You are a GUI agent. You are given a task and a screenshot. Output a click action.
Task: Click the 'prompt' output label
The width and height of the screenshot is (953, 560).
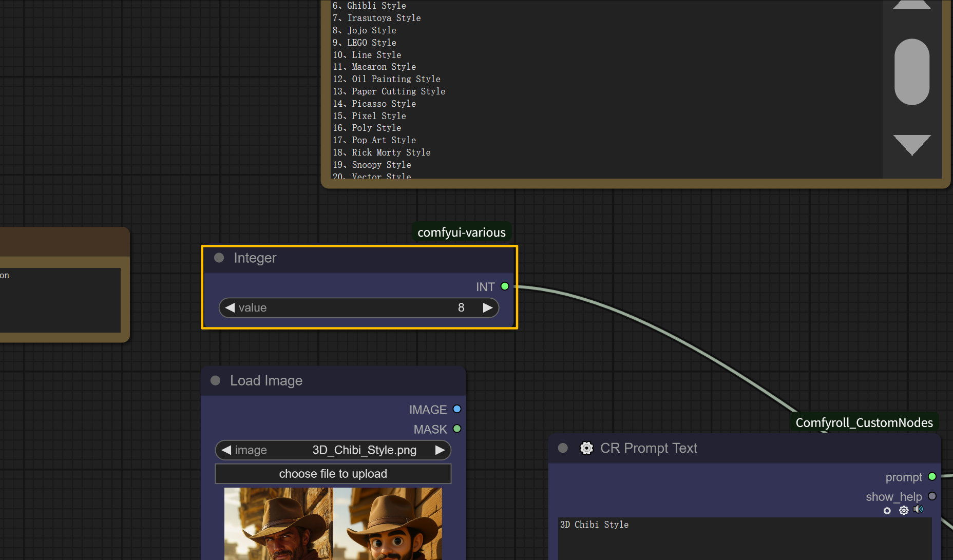(904, 477)
